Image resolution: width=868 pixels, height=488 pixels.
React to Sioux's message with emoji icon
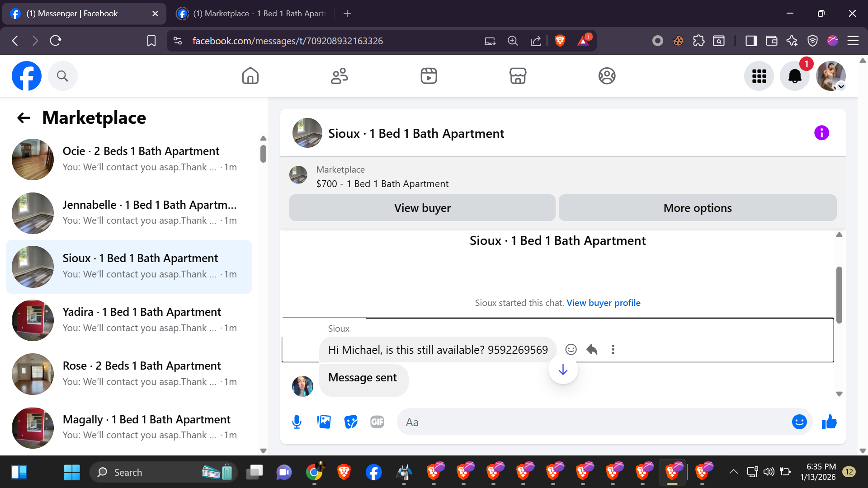(571, 349)
